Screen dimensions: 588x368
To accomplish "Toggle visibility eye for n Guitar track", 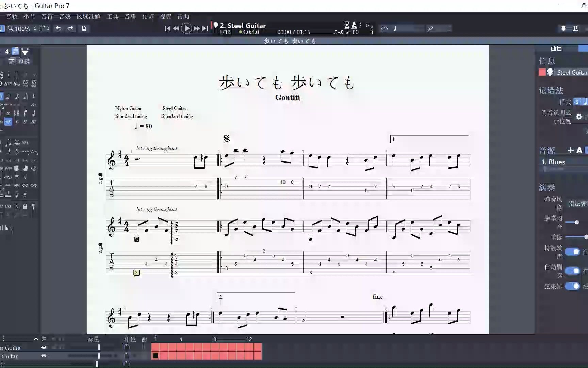I will [44, 347].
